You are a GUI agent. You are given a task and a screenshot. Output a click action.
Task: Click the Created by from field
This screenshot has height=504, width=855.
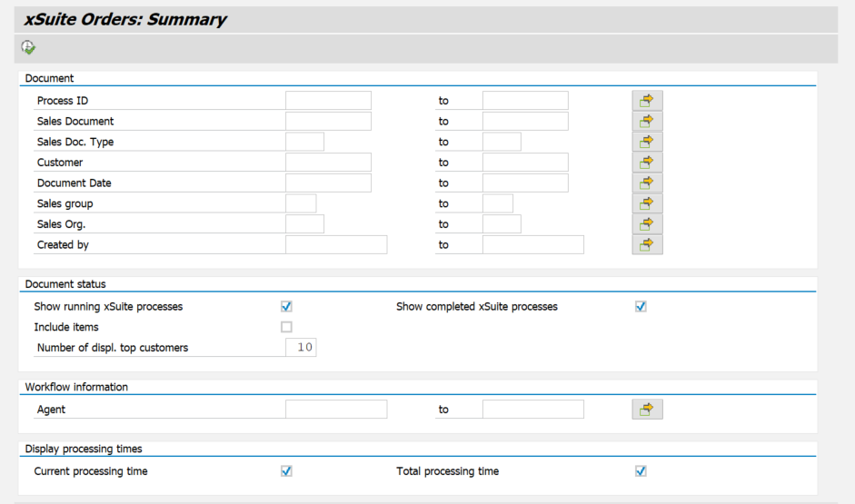[336, 244]
